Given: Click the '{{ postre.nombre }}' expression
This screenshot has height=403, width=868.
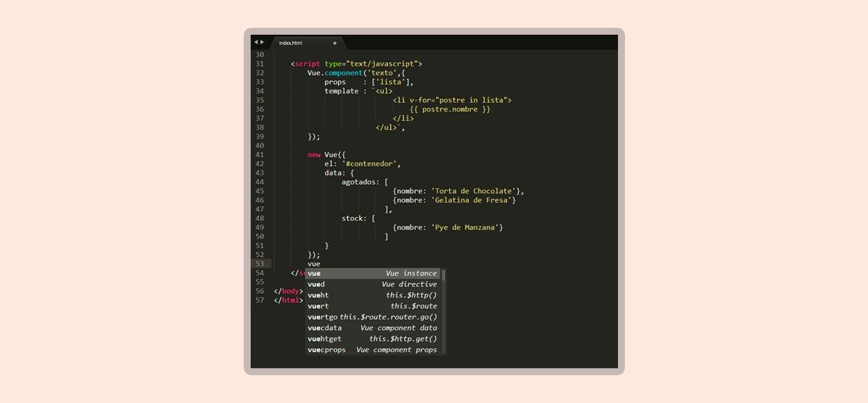Looking at the screenshot, I should click(x=450, y=109).
